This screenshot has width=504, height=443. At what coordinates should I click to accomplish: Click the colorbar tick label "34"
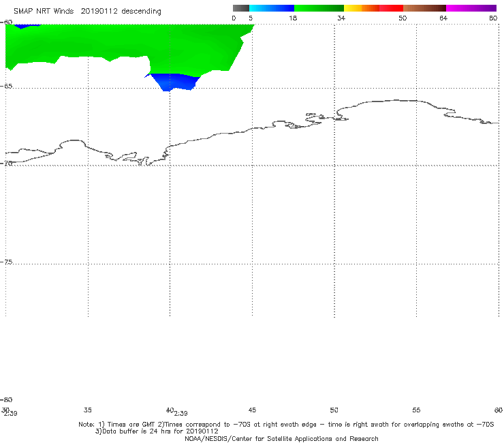click(x=341, y=18)
